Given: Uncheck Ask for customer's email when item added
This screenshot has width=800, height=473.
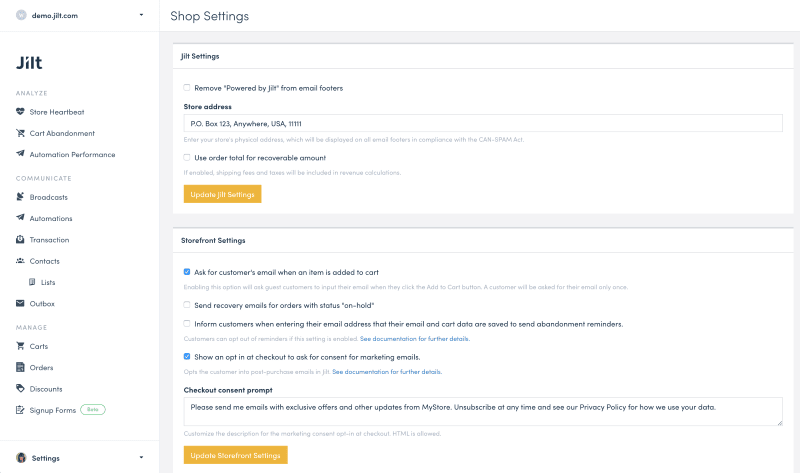Looking at the screenshot, I should (187, 272).
